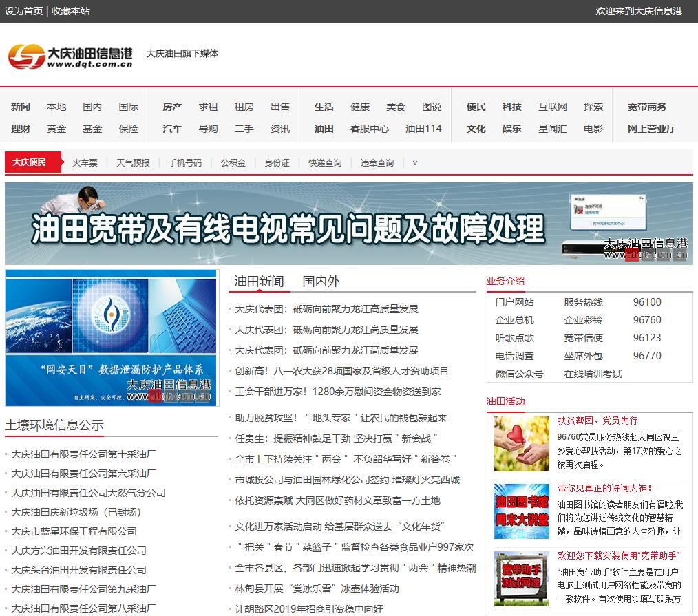Open article 市城投公司与油田园林绿化公司签约
Screen dimensions: 698x616
[347, 480]
